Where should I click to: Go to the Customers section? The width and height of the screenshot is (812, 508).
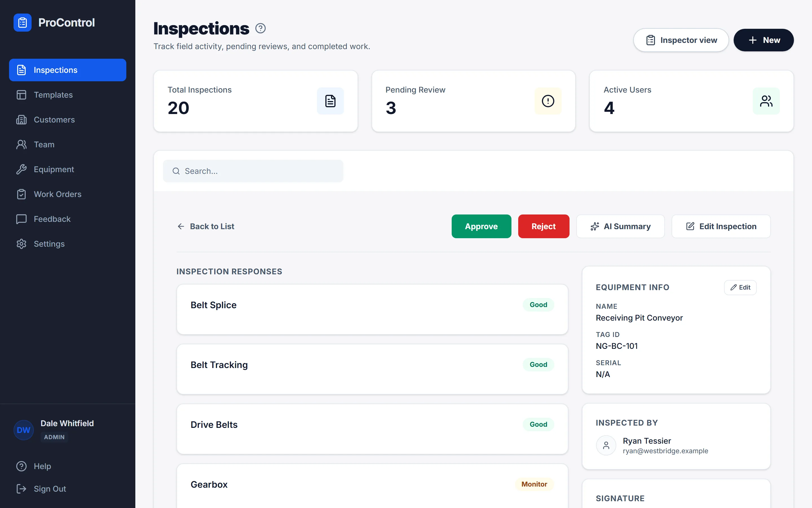pyautogui.click(x=68, y=120)
